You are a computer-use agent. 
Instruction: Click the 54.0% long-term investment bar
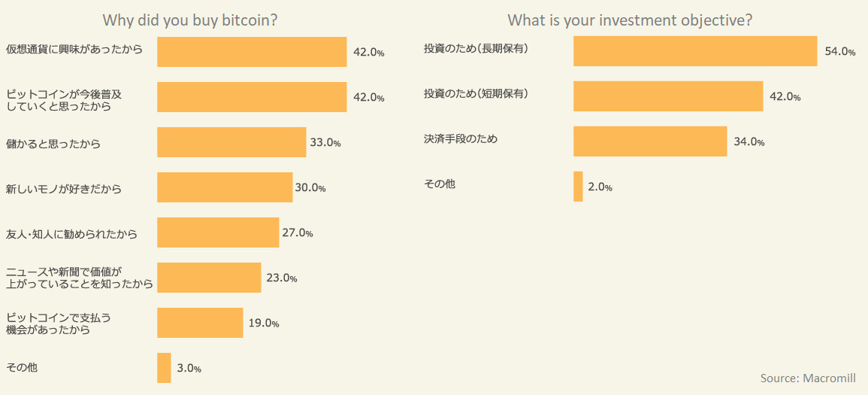coord(695,51)
